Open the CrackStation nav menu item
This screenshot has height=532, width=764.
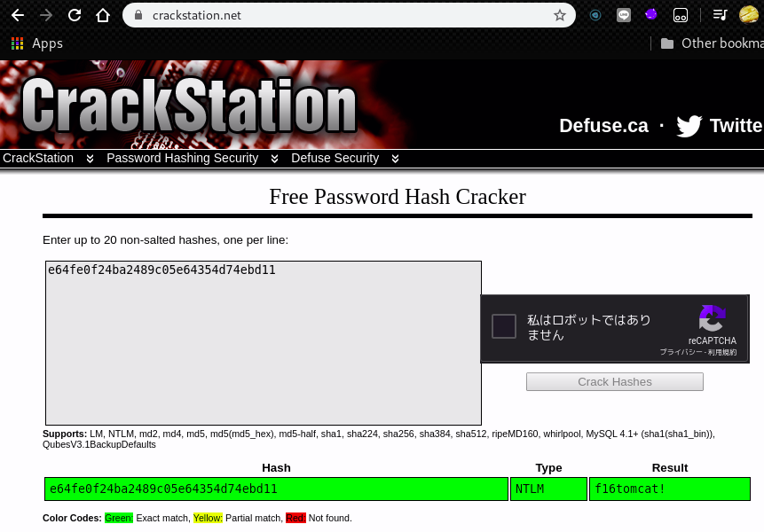38,158
